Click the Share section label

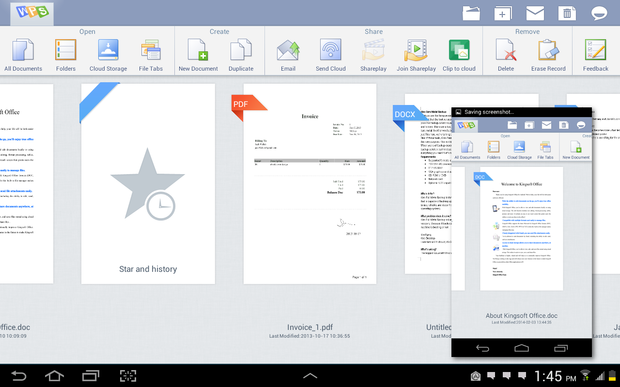coord(373,31)
